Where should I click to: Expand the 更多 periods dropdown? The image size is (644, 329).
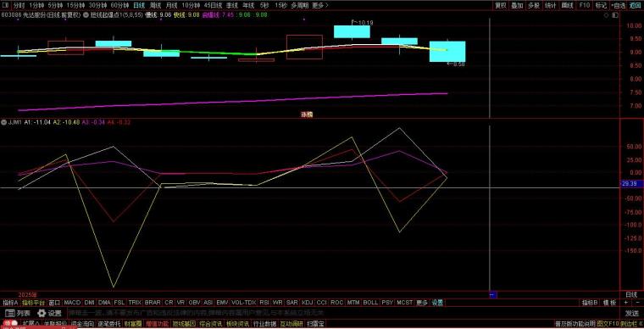[319, 5]
